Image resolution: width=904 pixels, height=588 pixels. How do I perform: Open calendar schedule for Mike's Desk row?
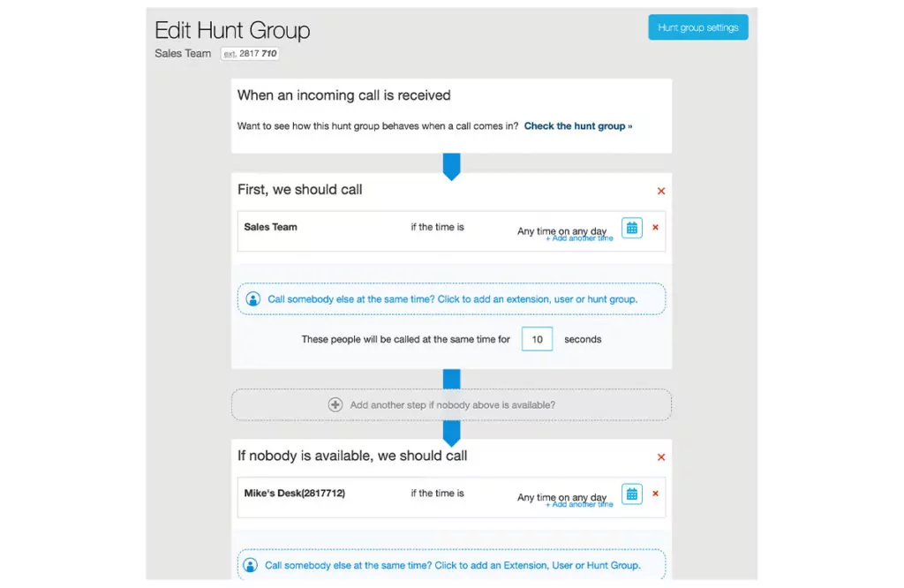pyautogui.click(x=632, y=494)
